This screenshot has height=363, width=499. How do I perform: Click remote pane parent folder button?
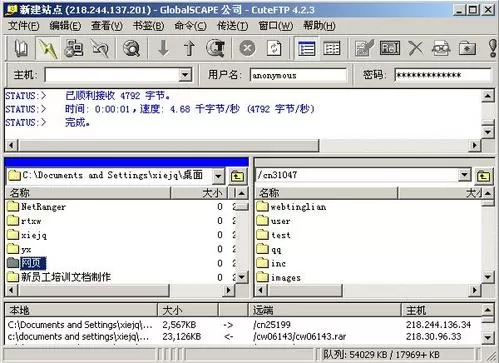click(484, 176)
